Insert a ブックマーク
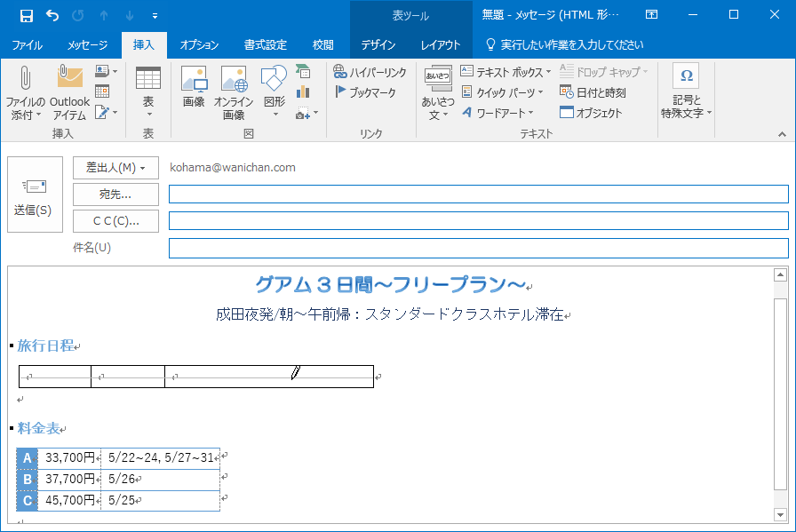 365,92
